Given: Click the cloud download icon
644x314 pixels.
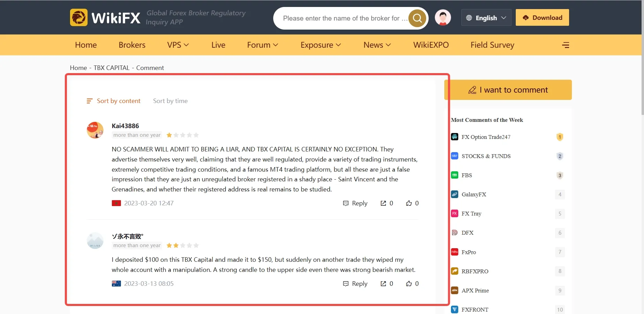Looking at the screenshot, I should point(526,18).
